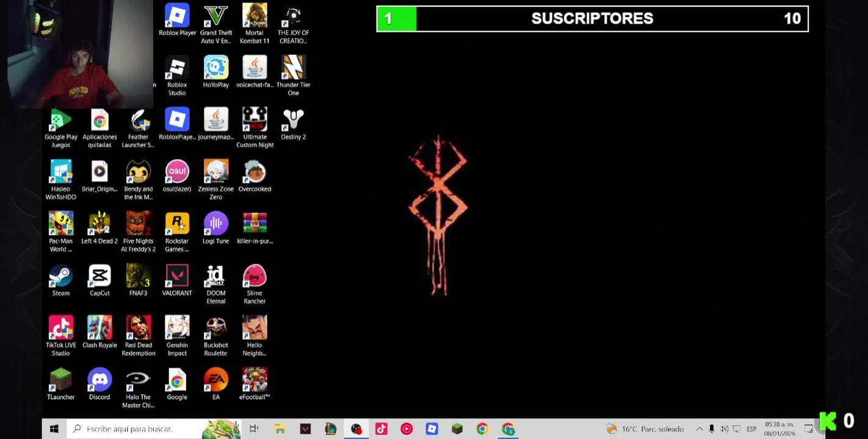Image resolution: width=868 pixels, height=439 pixels.
Task: Launch Grand Theft Auto V Enhanced shortcut
Action: pyautogui.click(x=215, y=24)
